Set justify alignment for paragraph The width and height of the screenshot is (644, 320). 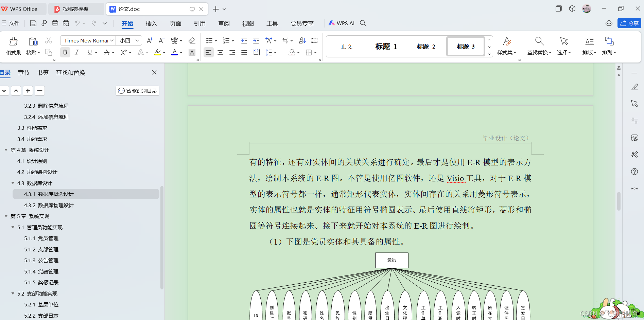coord(244,52)
